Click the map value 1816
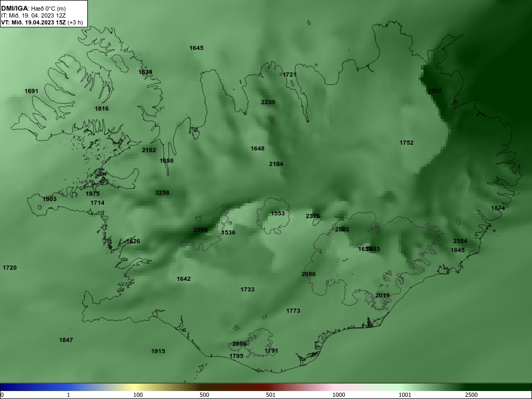The width and height of the screenshot is (532, 399). pos(102,109)
